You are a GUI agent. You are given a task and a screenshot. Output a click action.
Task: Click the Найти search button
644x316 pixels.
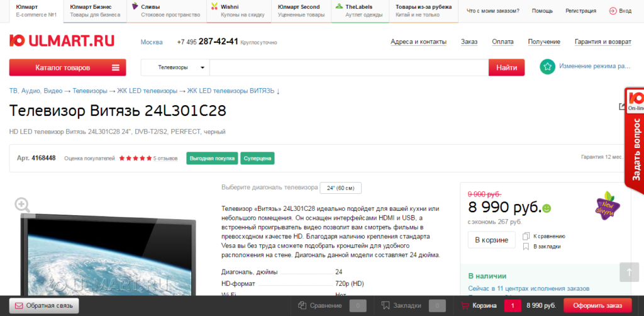[506, 67]
